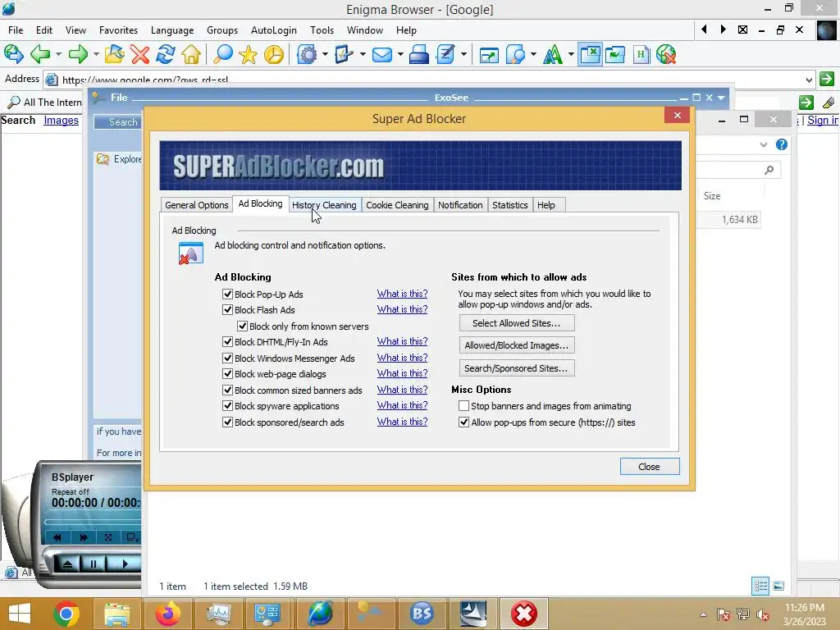Click the Print icon
The height and width of the screenshot is (630, 840).
click(x=419, y=54)
